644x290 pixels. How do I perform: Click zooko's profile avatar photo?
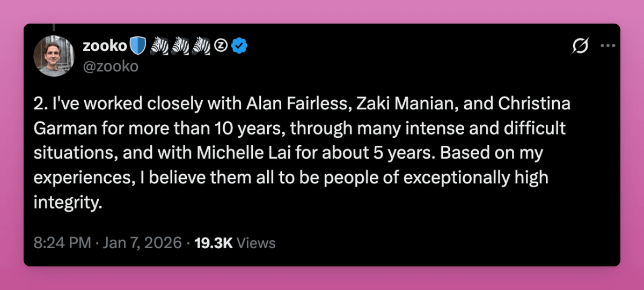click(53, 56)
